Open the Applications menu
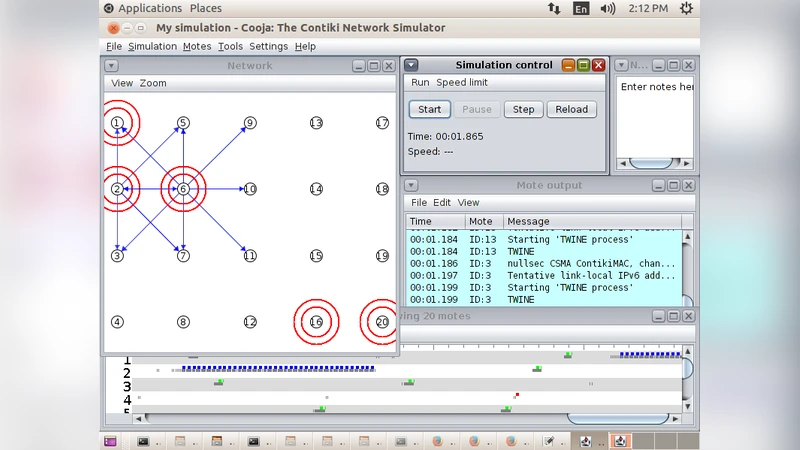The height and width of the screenshot is (450, 800). click(150, 8)
